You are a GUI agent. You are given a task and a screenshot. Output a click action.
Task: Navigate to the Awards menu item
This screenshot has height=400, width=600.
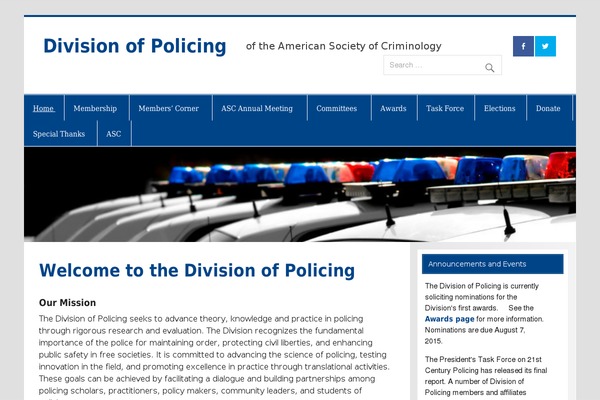click(393, 108)
